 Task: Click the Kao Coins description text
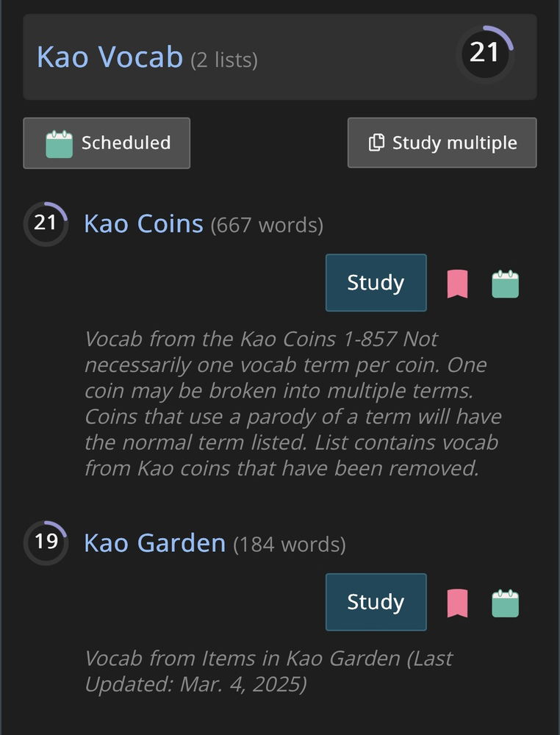tap(292, 404)
